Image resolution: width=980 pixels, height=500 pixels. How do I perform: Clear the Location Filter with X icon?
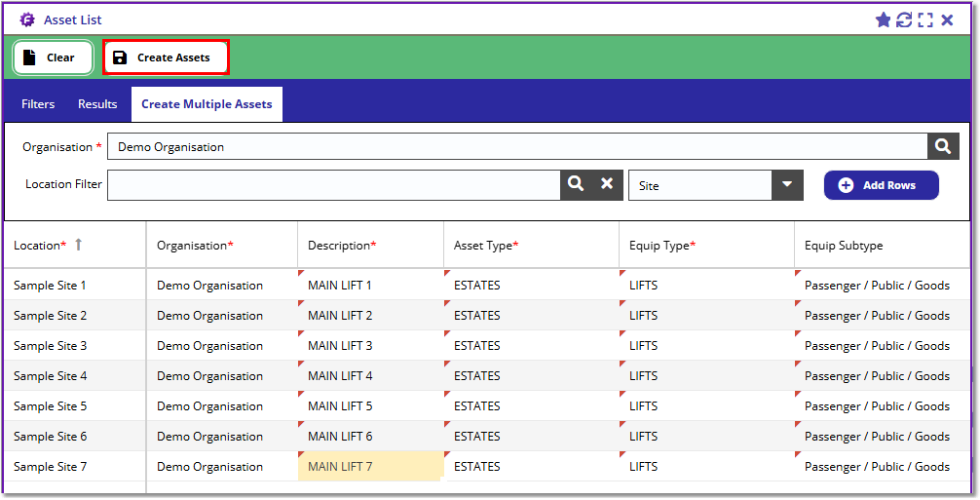607,184
